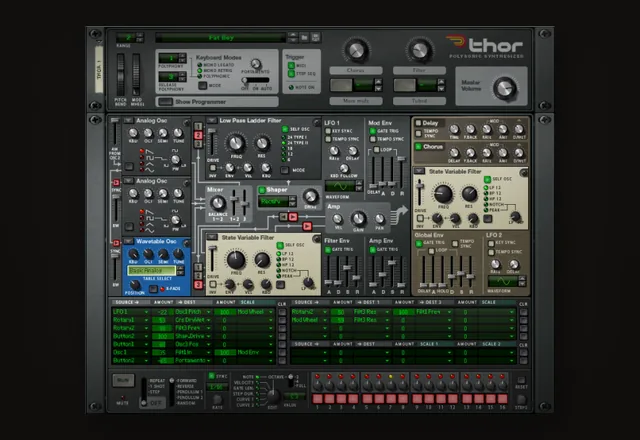Click the Low Pass Ladder Filter Freq knob
Screen dimensions: 640x440
coord(236,143)
